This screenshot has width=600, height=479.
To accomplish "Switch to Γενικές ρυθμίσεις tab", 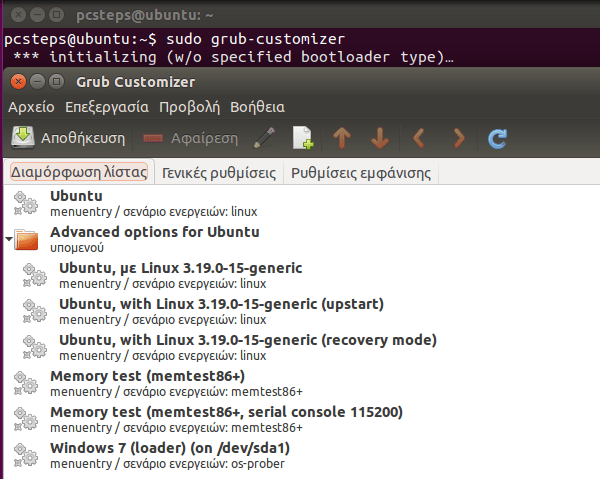I will tap(219, 173).
